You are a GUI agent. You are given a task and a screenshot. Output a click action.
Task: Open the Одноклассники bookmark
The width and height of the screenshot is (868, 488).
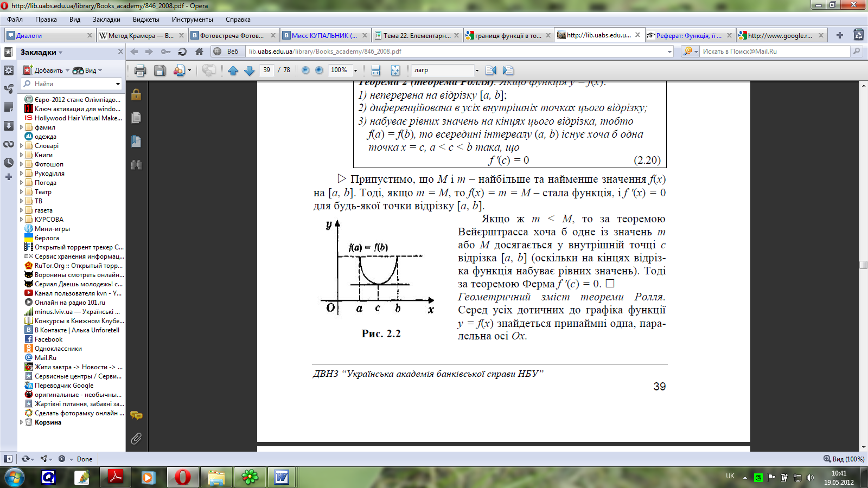point(58,349)
